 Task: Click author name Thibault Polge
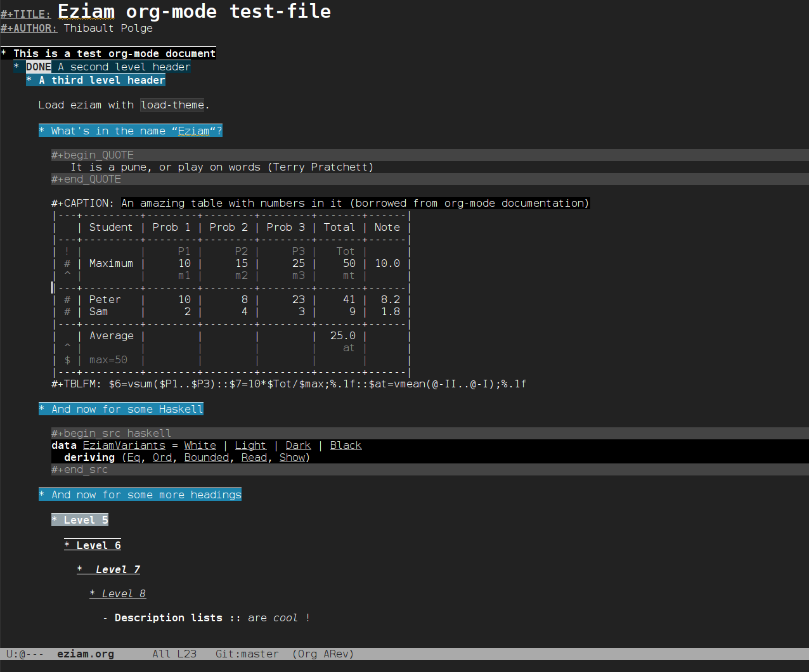[108, 28]
